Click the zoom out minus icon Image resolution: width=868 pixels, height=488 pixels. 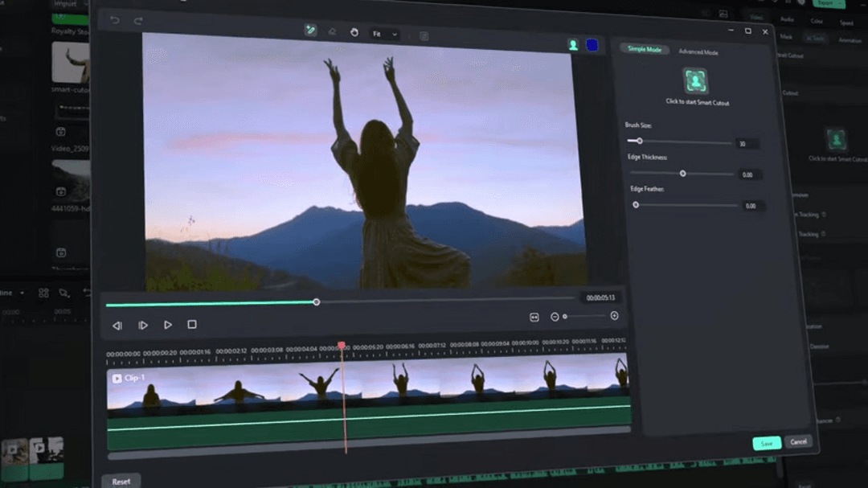coord(555,317)
